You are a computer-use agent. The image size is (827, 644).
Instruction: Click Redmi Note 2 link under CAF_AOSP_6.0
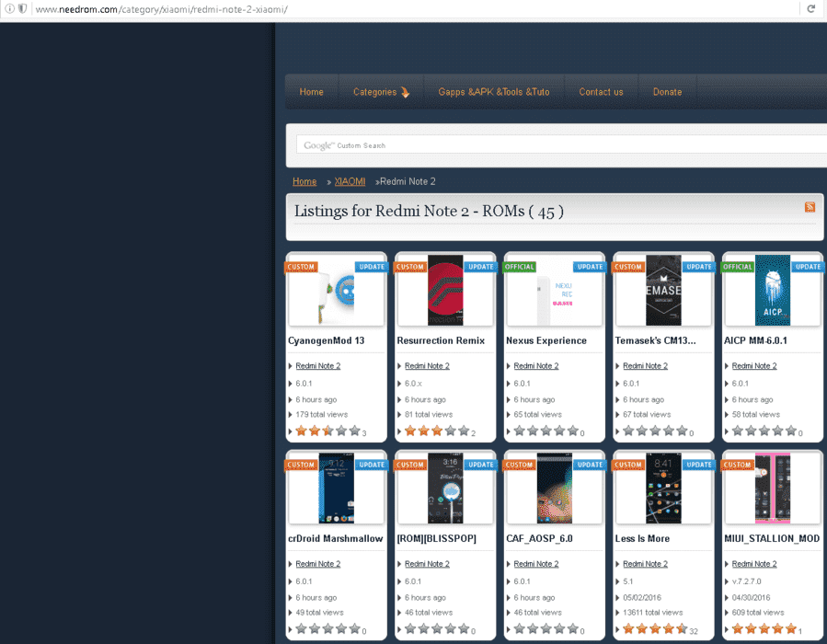(x=536, y=564)
